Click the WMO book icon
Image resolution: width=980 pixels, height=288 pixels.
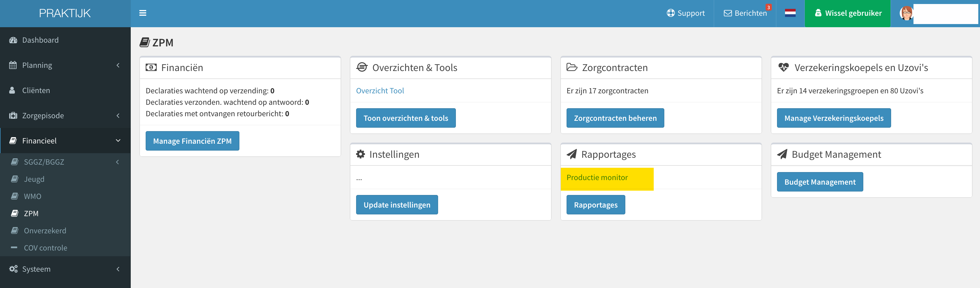(x=15, y=196)
